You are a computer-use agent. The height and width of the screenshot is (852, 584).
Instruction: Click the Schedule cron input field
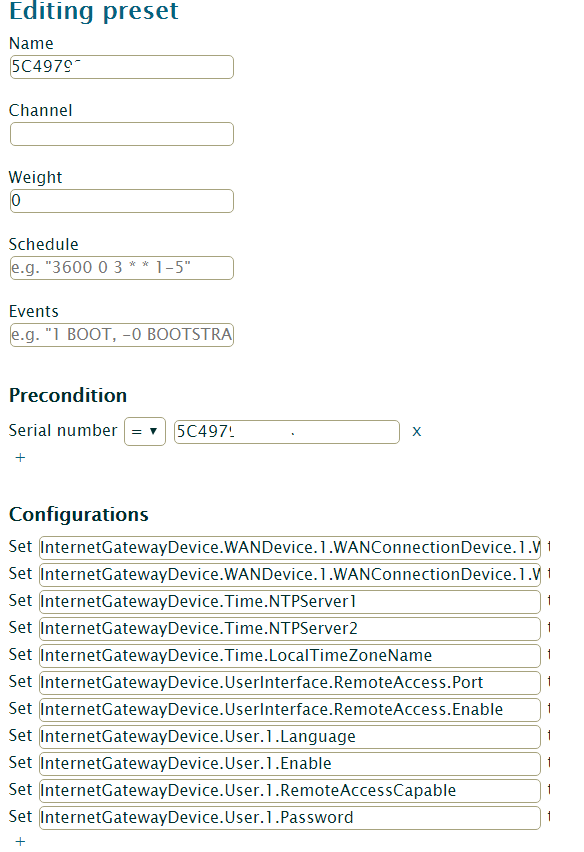(x=122, y=268)
